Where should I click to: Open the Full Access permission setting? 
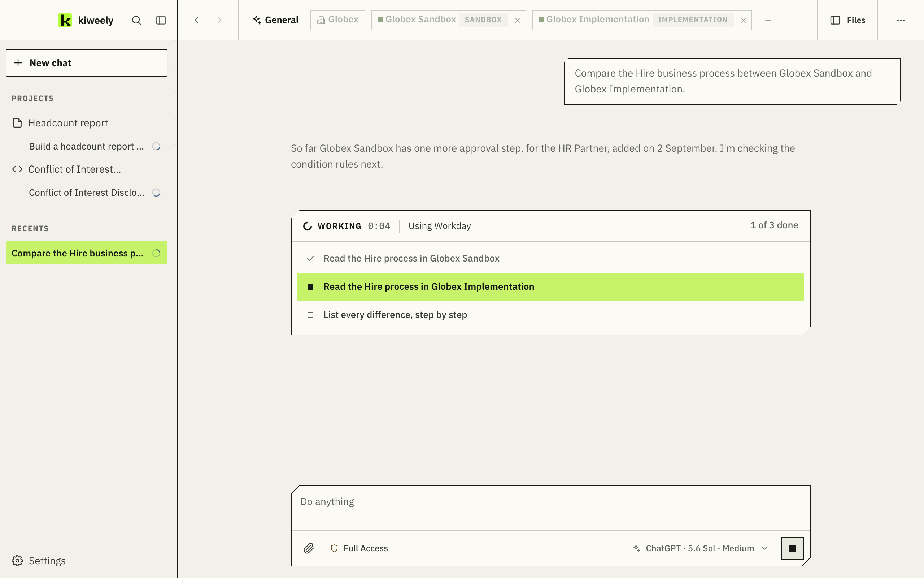tap(359, 548)
